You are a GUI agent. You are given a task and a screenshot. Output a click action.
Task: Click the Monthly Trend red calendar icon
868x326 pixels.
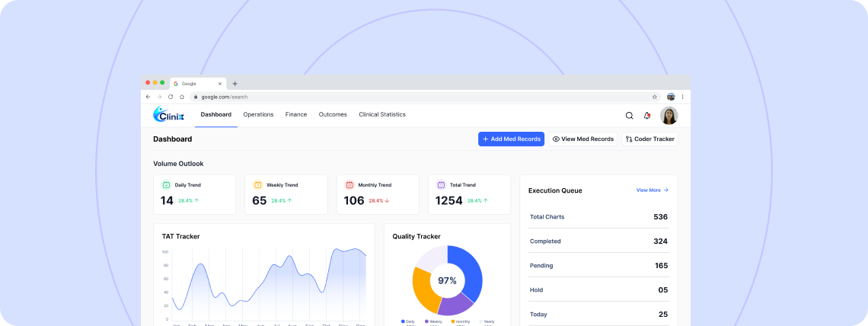349,184
